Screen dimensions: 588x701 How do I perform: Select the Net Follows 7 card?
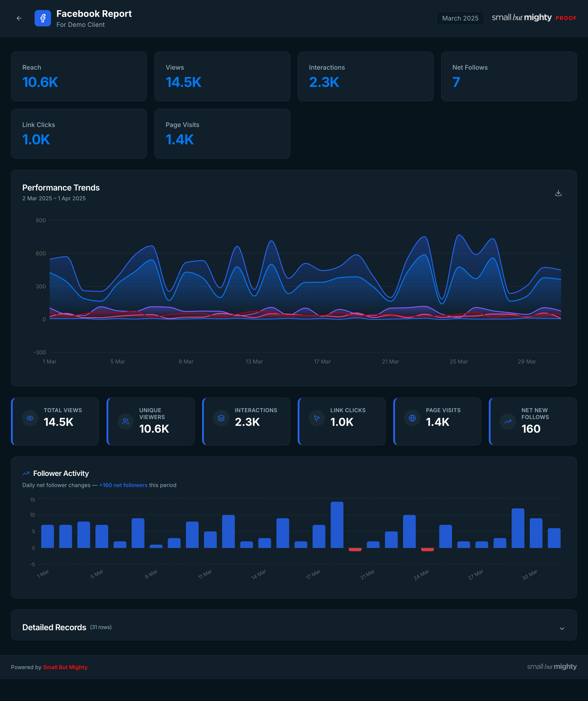(x=509, y=76)
